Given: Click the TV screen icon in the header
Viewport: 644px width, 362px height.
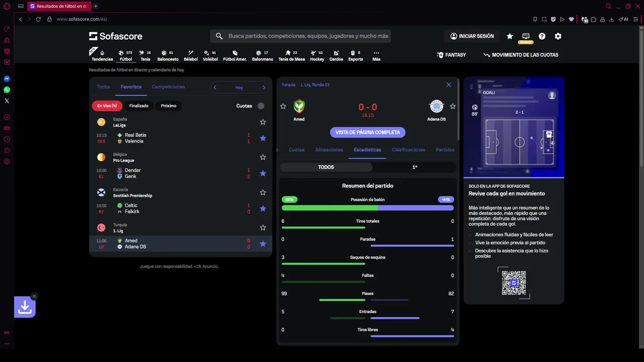Looking at the screenshot, I should click(526, 36).
